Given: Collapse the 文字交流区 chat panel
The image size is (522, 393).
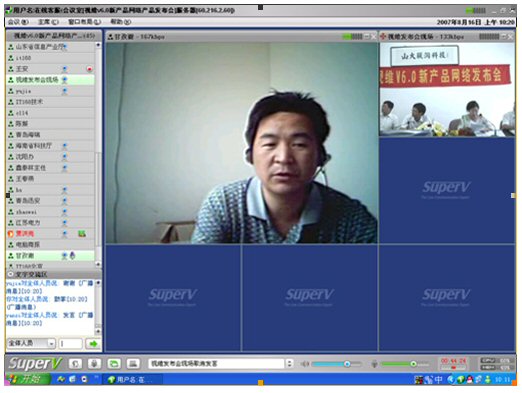Looking at the screenshot, I should (x=10, y=274).
